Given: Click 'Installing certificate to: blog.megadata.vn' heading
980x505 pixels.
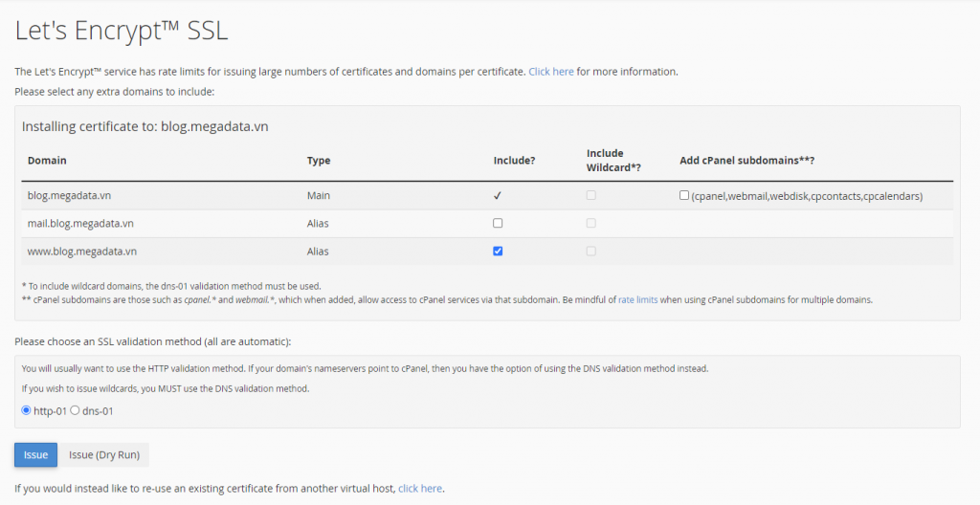Looking at the screenshot, I should coord(145,127).
